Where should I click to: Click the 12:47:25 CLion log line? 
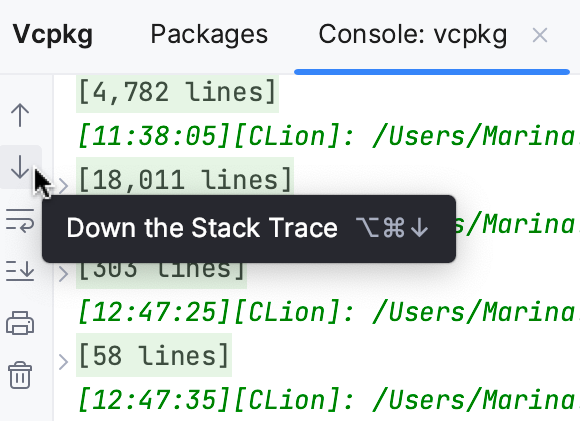click(x=328, y=312)
